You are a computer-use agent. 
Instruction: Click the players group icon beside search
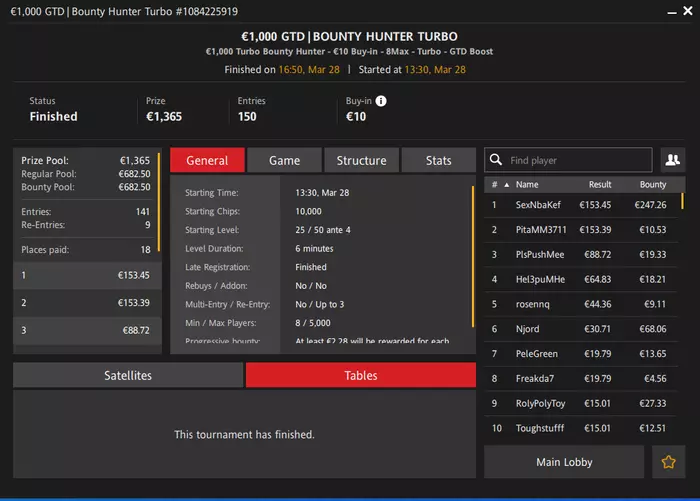(x=672, y=160)
